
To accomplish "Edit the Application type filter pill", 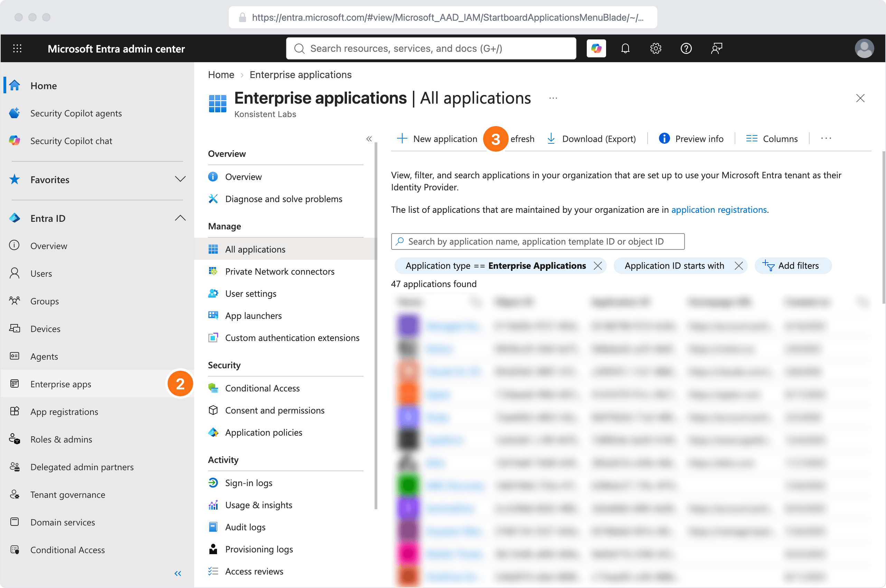I will click(x=496, y=266).
